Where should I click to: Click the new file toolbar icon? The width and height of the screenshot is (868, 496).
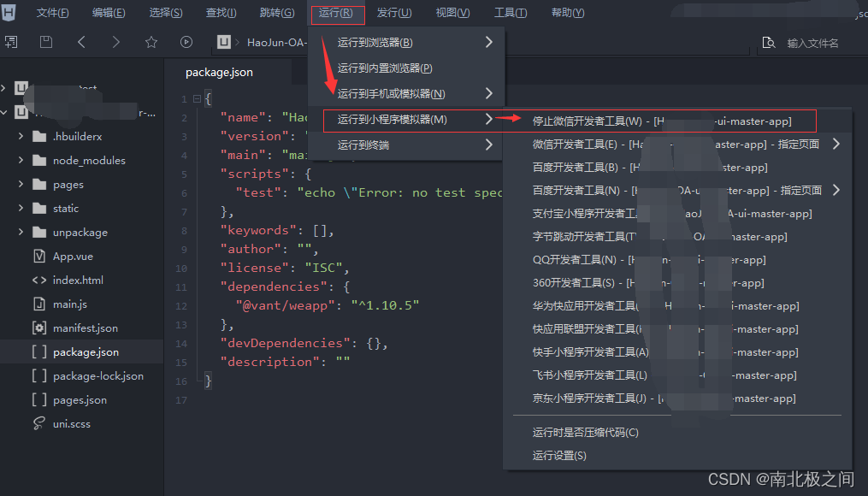click(11, 42)
